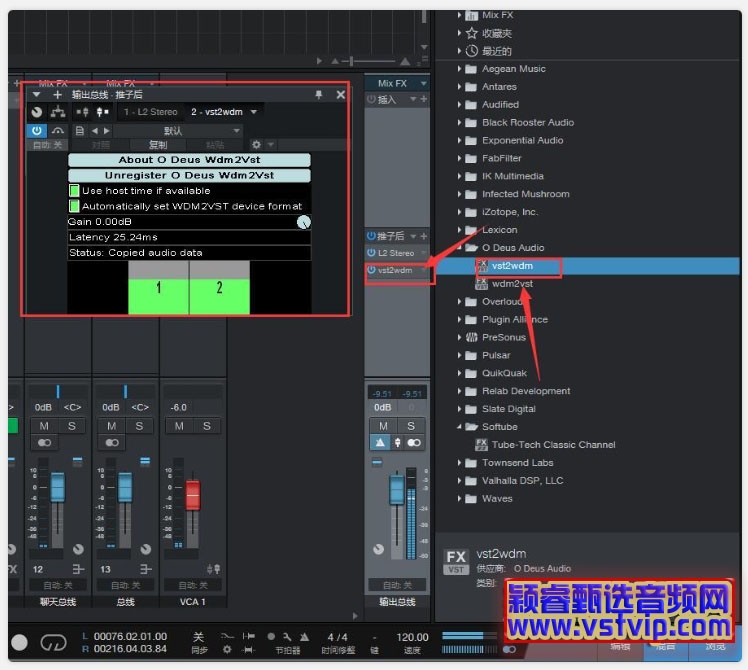Click the transport record circle button
The height and width of the screenshot is (670, 748).
[19, 643]
